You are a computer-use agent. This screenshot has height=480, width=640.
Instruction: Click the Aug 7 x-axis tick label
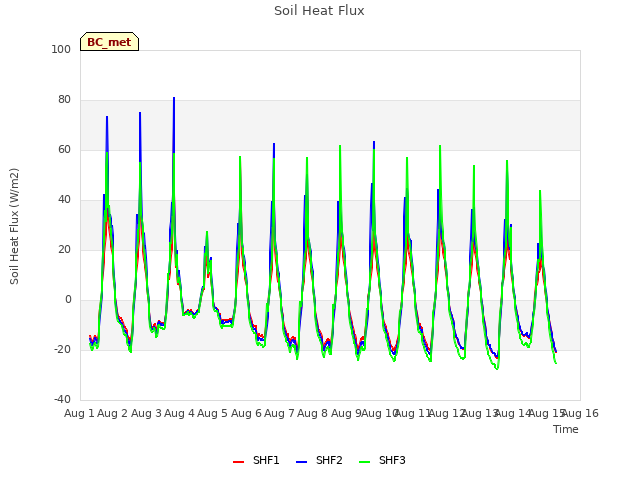[280, 413]
